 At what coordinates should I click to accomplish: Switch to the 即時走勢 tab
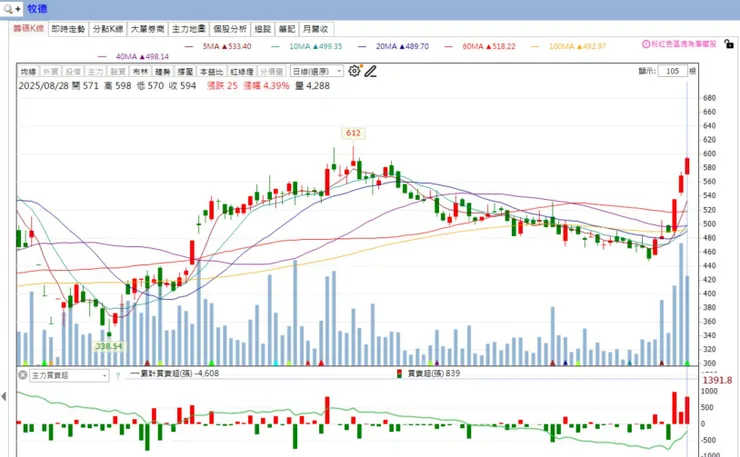(68, 29)
